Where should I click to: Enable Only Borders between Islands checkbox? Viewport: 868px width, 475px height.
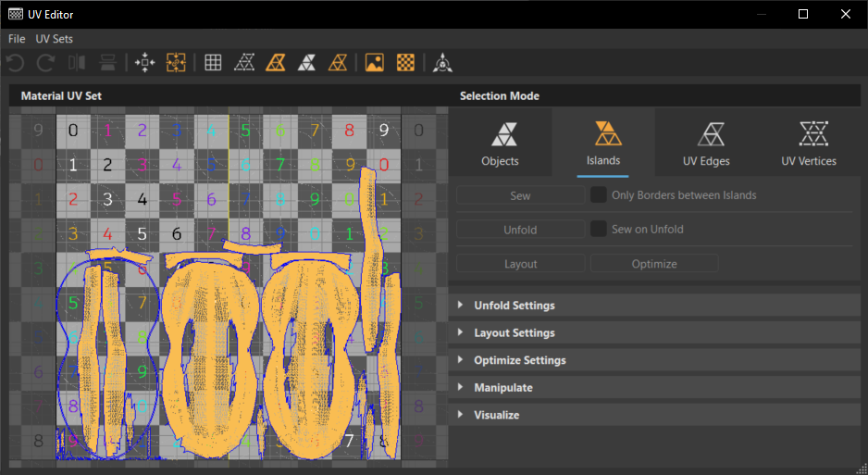click(x=599, y=194)
